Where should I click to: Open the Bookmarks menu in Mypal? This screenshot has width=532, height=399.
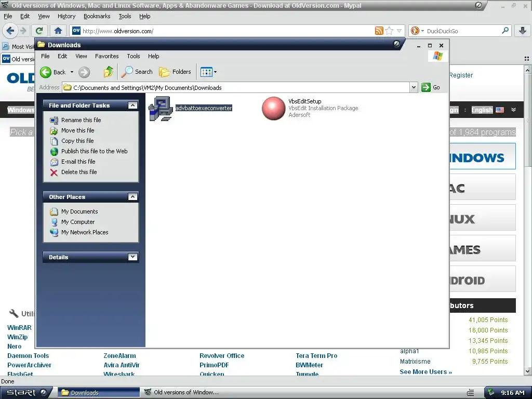click(97, 16)
